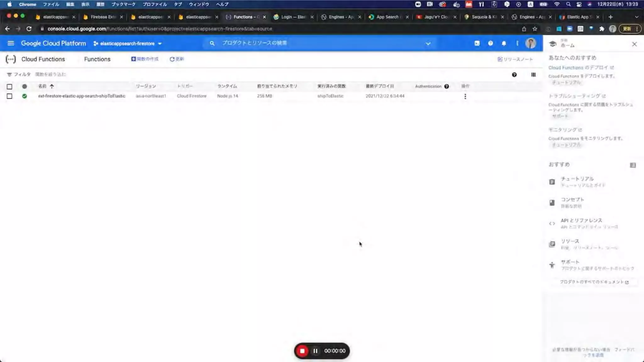The height and width of the screenshot is (362, 644).
Task: Open the hamburger navigation menu
Action: [11, 43]
